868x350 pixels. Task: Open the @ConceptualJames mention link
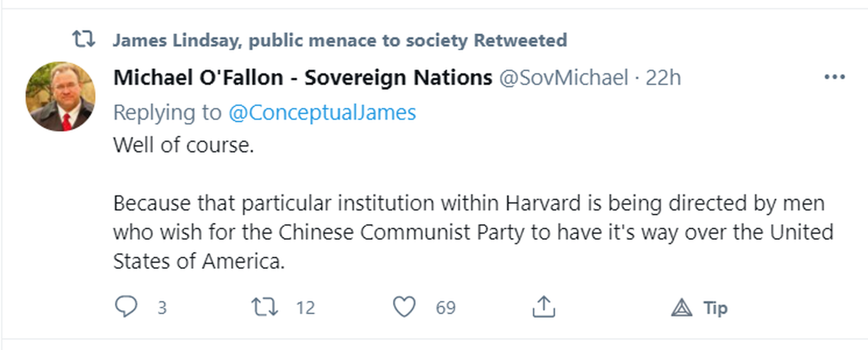click(322, 112)
